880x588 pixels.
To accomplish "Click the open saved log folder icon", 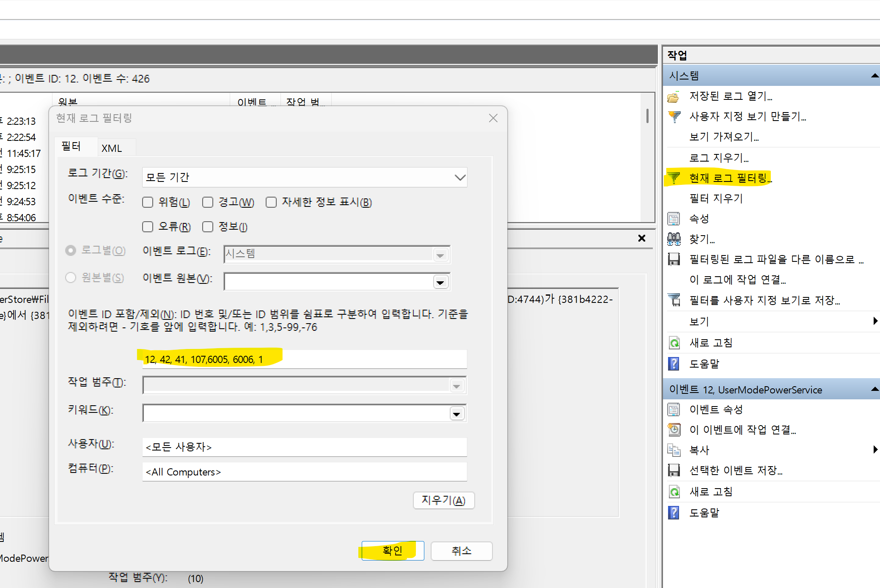I will 673,97.
